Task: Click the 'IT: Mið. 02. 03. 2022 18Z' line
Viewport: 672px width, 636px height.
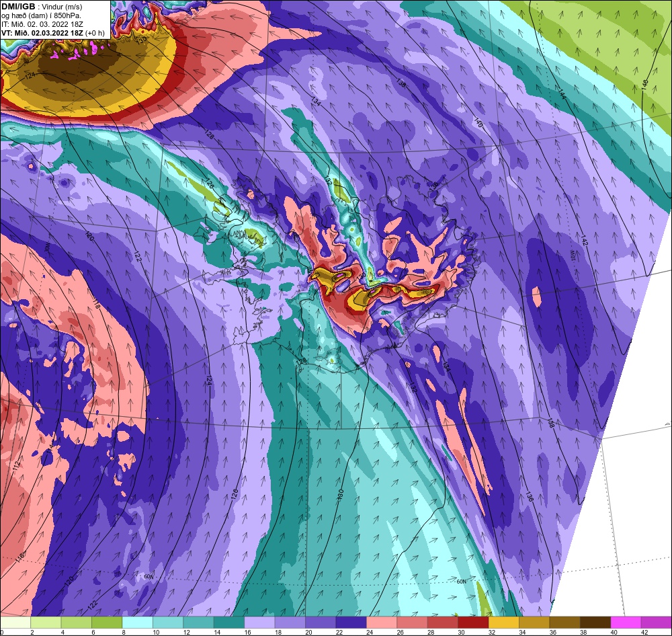Action: point(42,24)
